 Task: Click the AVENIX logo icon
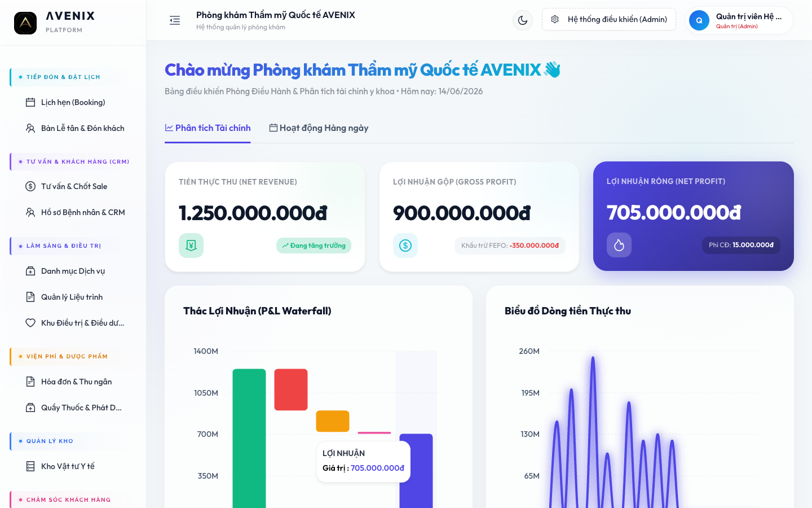tap(25, 23)
